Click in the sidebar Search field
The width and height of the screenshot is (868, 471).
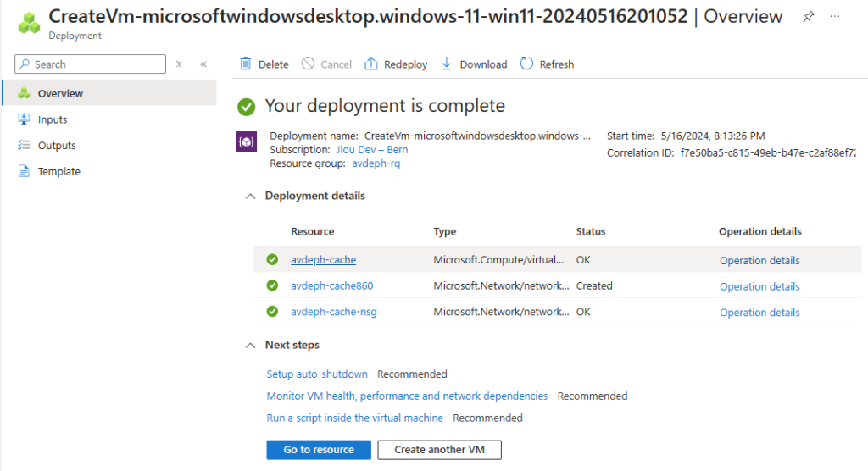click(90, 64)
